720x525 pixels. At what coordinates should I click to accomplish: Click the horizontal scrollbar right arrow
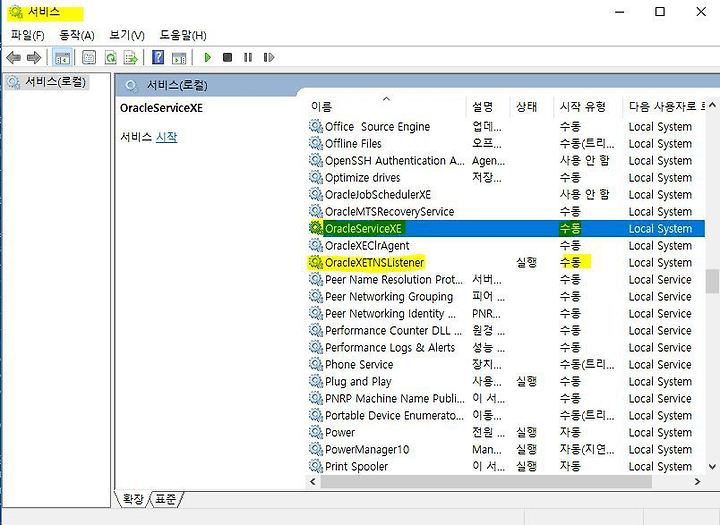698,481
